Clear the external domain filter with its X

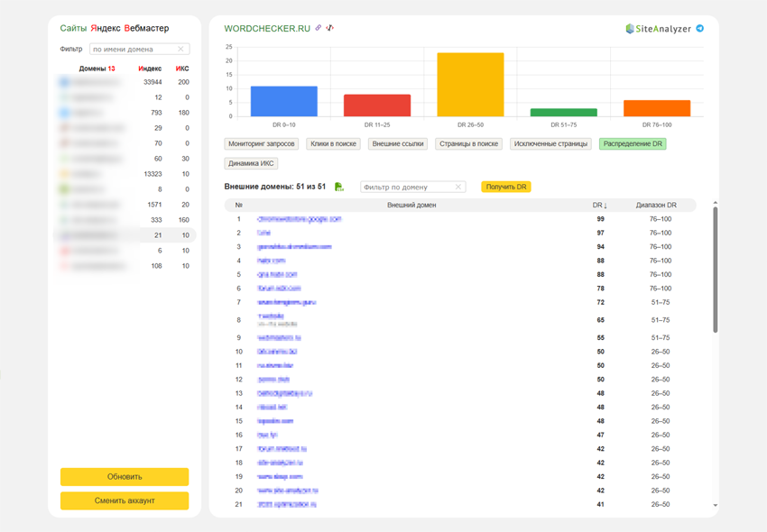(457, 187)
